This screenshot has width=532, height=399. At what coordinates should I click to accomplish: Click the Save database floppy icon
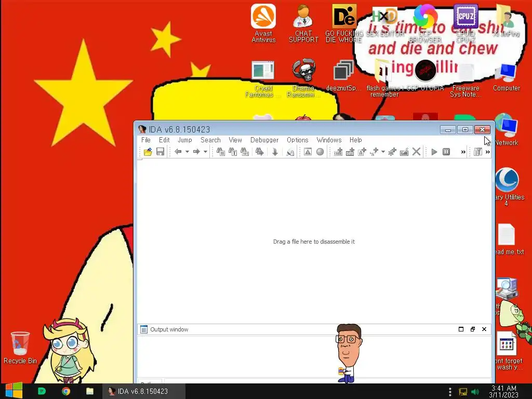coord(160,152)
